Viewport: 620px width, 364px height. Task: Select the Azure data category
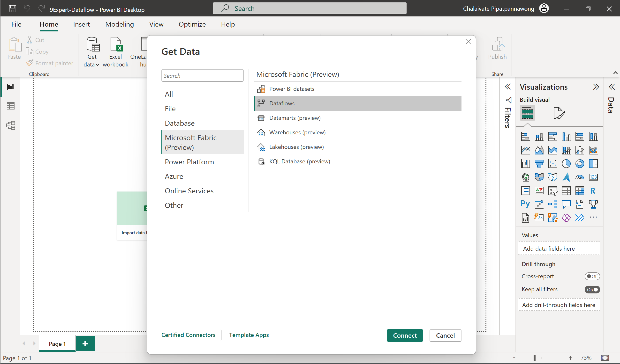tap(174, 176)
